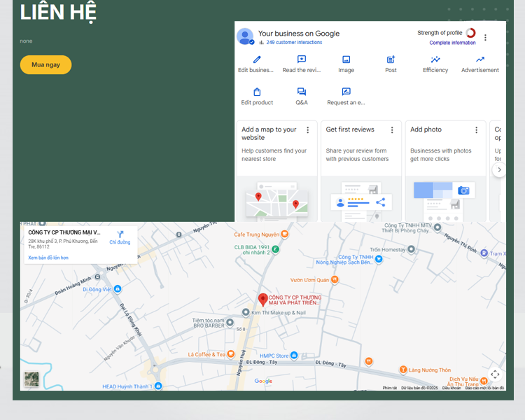The width and height of the screenshot is (525, 420).
Task: Click Báo cáo một lỗi bản đồ link
Action: (484, 388)
